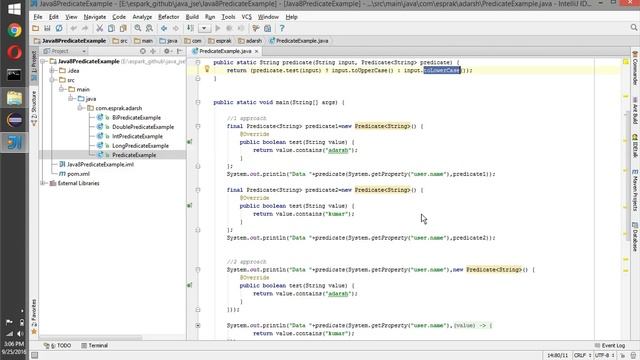Collapse the Java8PredicateExample root node

(x=43, y=61)
